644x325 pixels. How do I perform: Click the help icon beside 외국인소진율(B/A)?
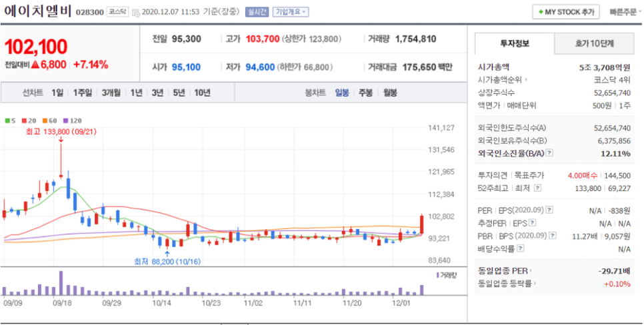tap(549, 153)
